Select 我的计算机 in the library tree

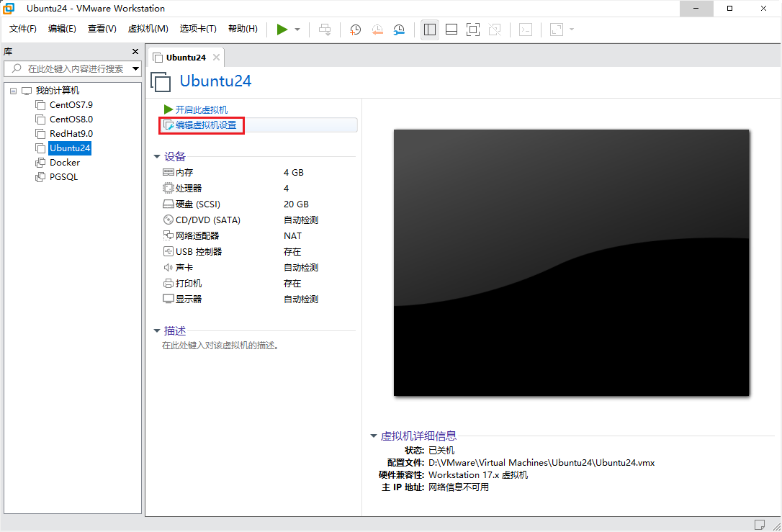tap(58, 91)
